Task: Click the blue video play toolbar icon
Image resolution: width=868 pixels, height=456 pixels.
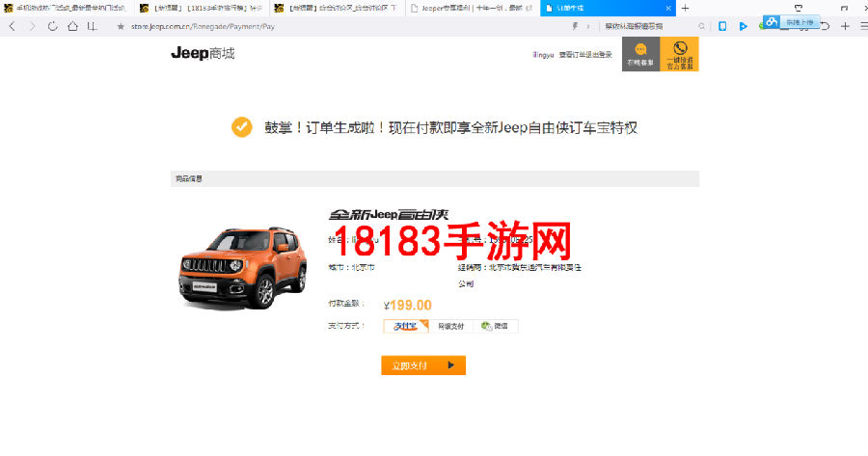Action: [743, 26]
